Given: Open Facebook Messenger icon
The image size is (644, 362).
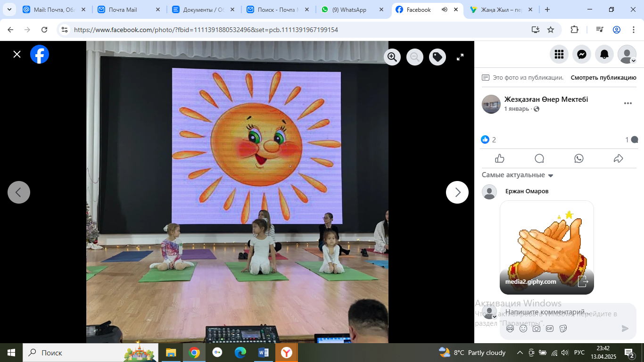Looking at the screenshot, I should 582,54.
